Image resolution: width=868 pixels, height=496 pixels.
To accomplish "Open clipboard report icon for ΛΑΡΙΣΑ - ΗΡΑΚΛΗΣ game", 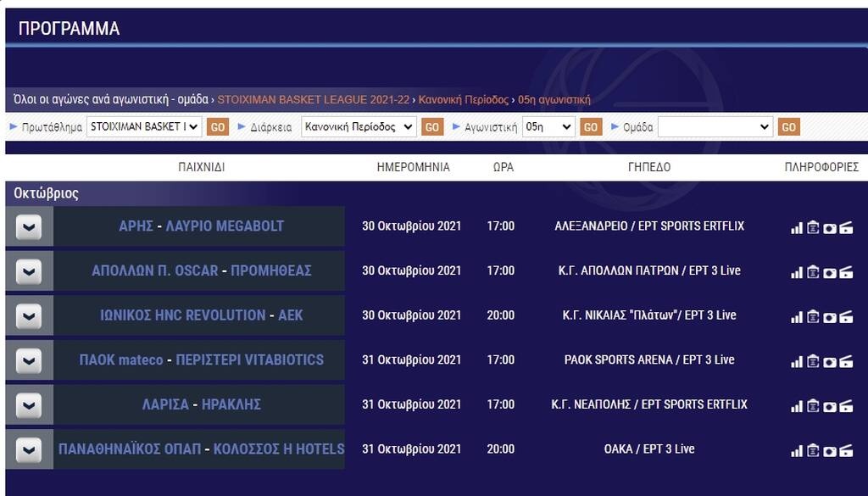I will point(813,406).
